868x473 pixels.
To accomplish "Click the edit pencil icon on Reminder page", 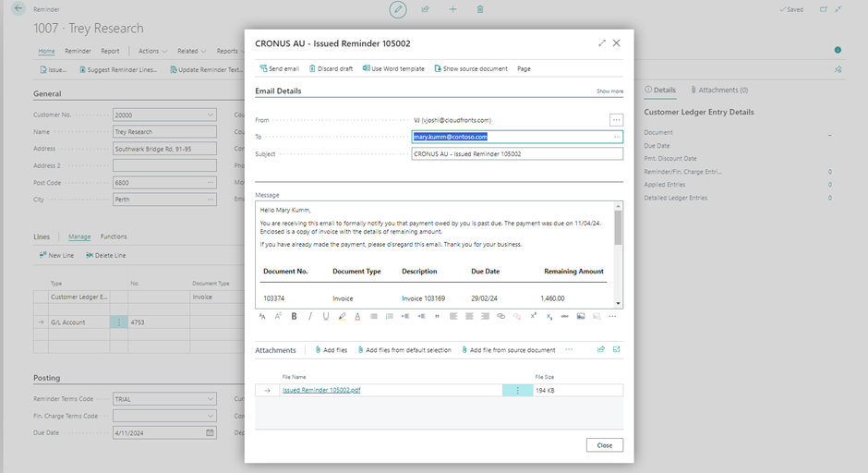I will pos(397,9).
